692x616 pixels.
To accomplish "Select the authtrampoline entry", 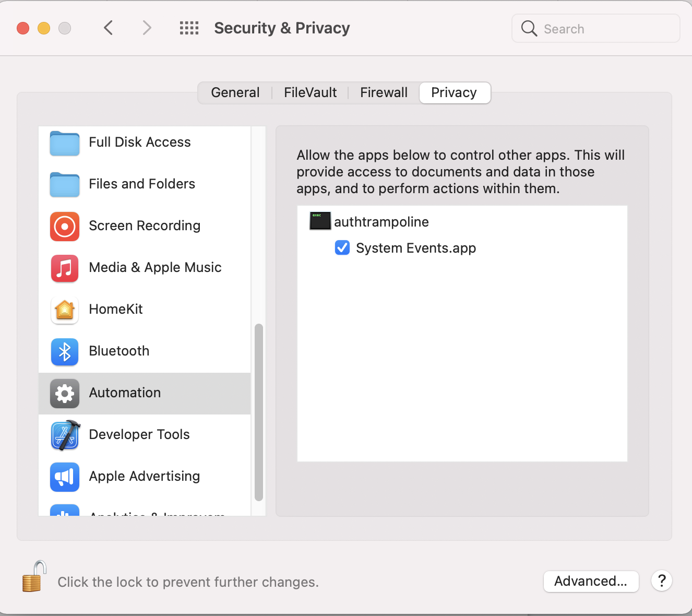I will (381, 222).
